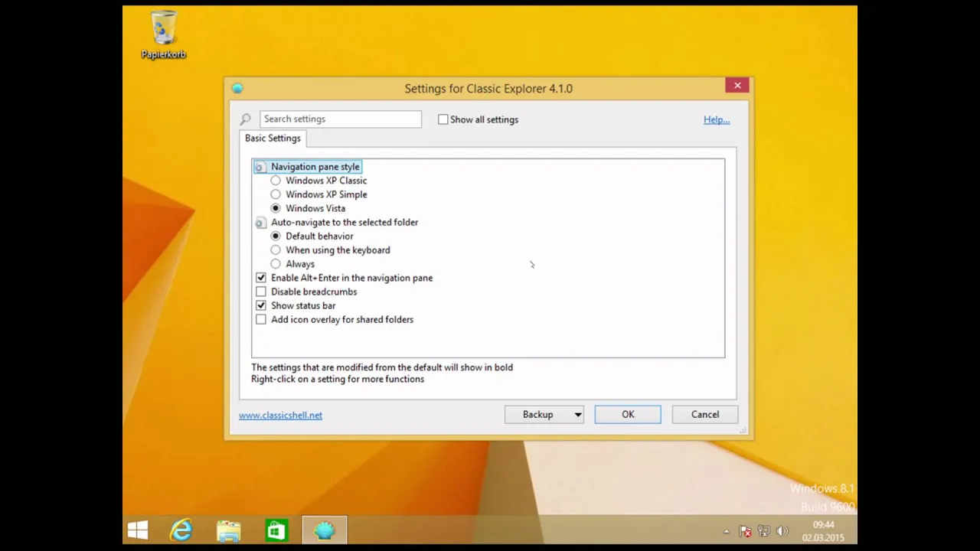Enable the Show all settings checkbox
This screenshot has height=551, width=980.
click(443, 119)
